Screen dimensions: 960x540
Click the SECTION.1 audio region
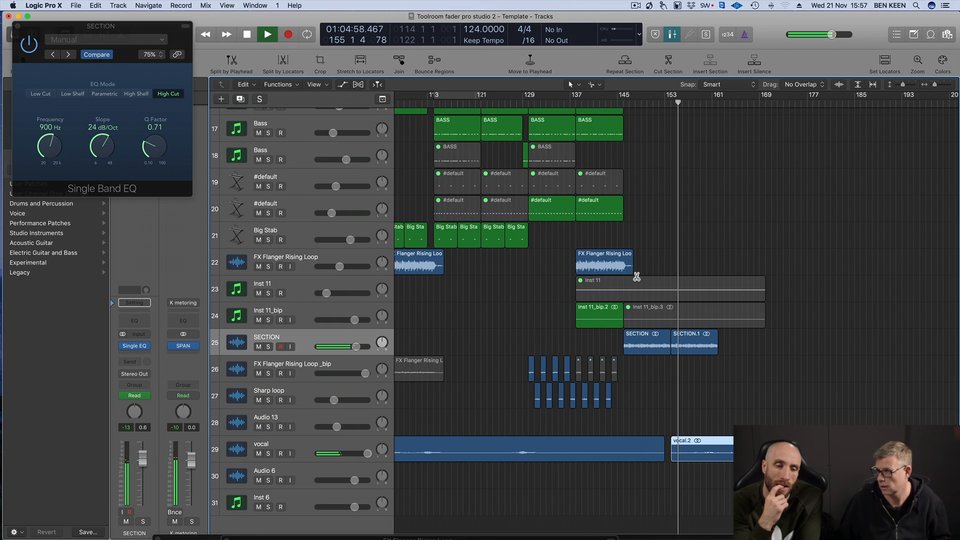(694, 342)
